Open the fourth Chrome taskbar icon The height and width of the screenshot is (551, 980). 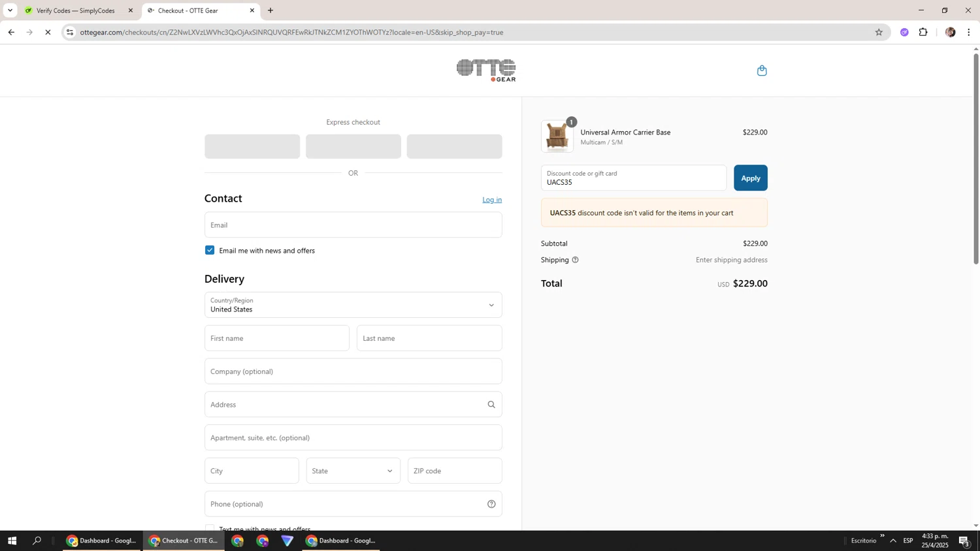[x=263, y=541]
